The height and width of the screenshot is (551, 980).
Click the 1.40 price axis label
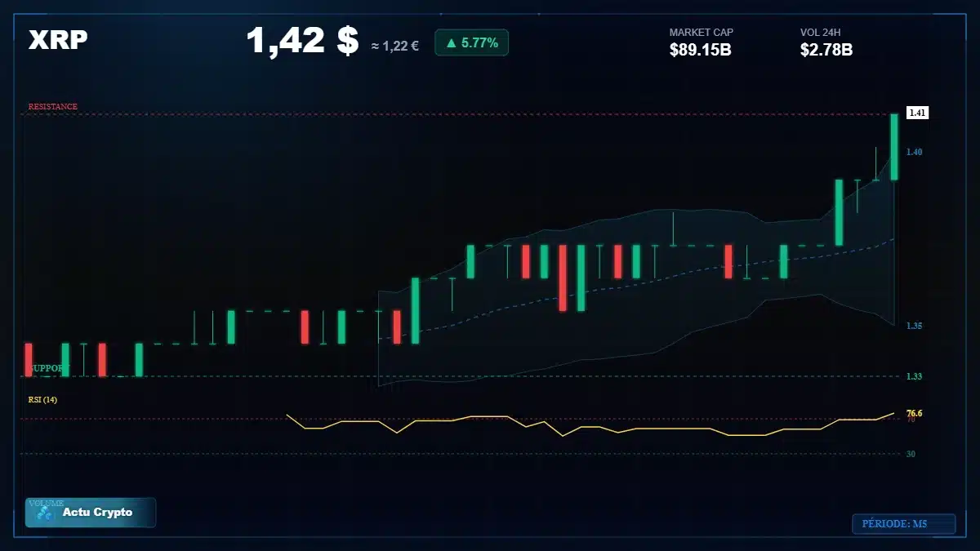point(914,152)
